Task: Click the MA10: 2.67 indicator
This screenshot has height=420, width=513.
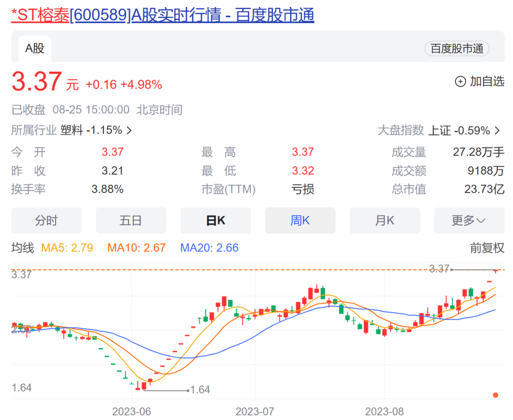Action: point(136,248)
